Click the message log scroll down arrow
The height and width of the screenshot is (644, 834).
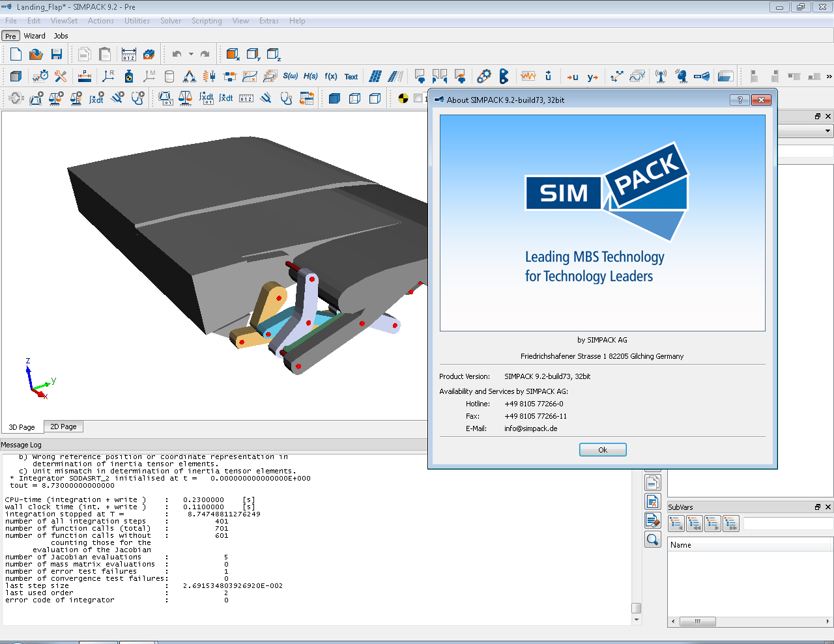coord(637,619)
